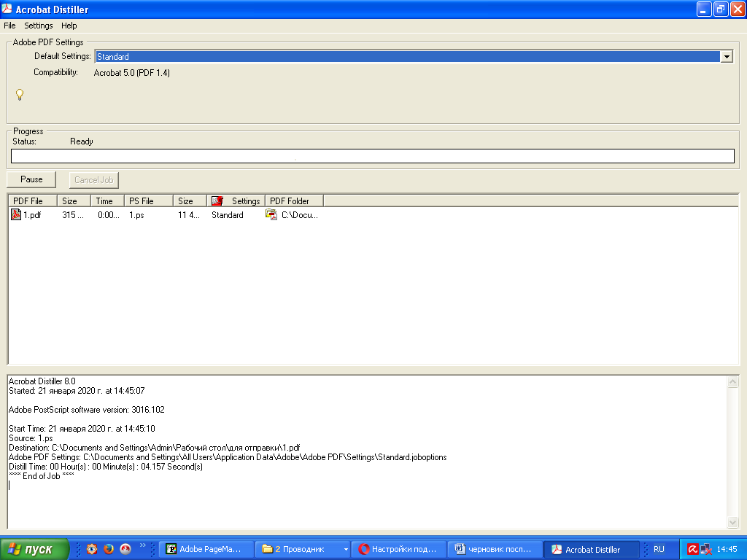Click the 14:45 system clock
This screenshot has height=560, width=747.
[727, 549]
